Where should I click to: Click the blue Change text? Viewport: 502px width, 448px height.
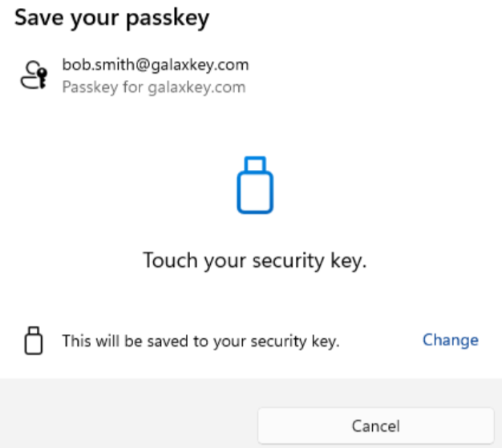tap(450, 340)
